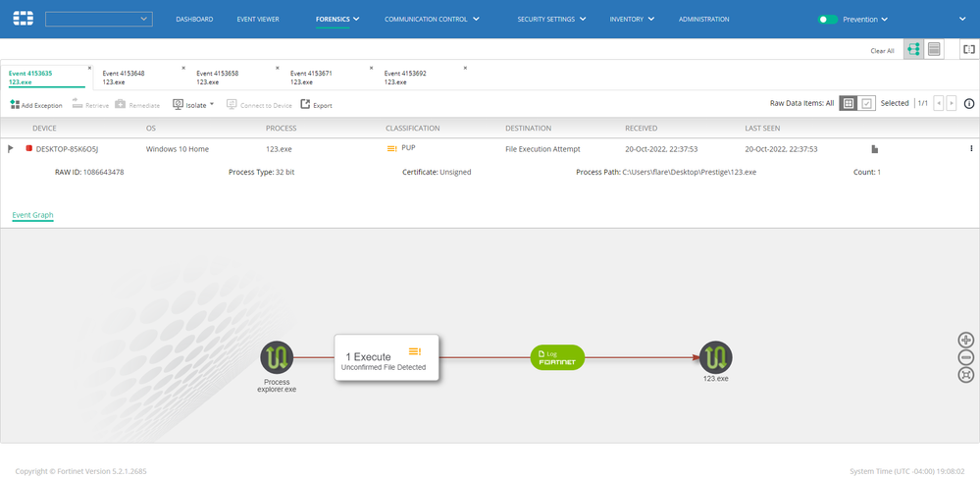Sort by the DEVICE column header
Screen dimensions: 980x478
click(x=44, y=129)
